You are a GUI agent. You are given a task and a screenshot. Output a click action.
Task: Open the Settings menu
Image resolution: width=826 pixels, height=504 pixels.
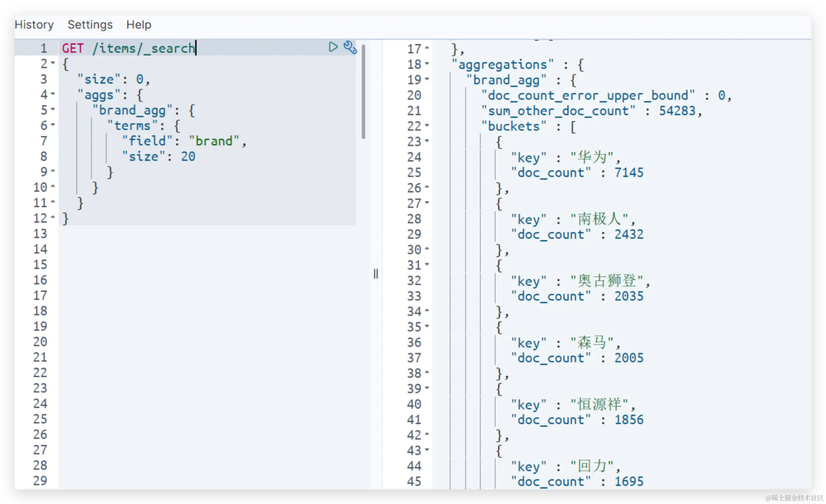(x=90, y=24)
